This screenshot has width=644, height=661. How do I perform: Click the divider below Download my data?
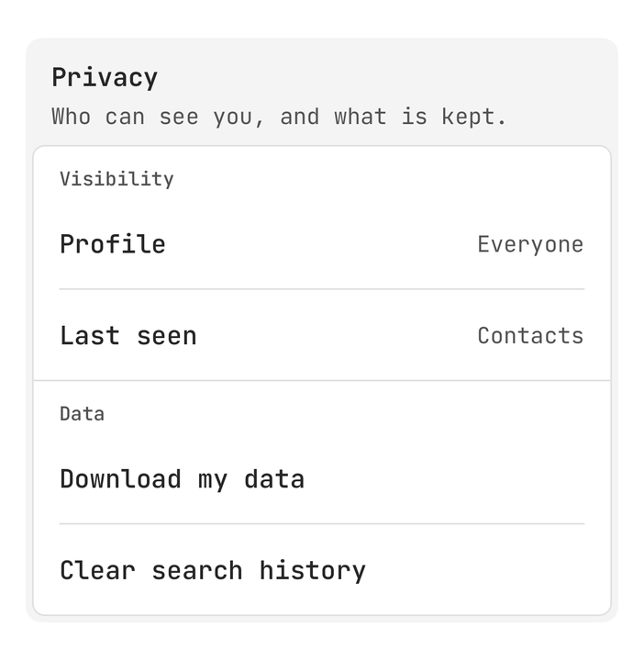(322, 524)
